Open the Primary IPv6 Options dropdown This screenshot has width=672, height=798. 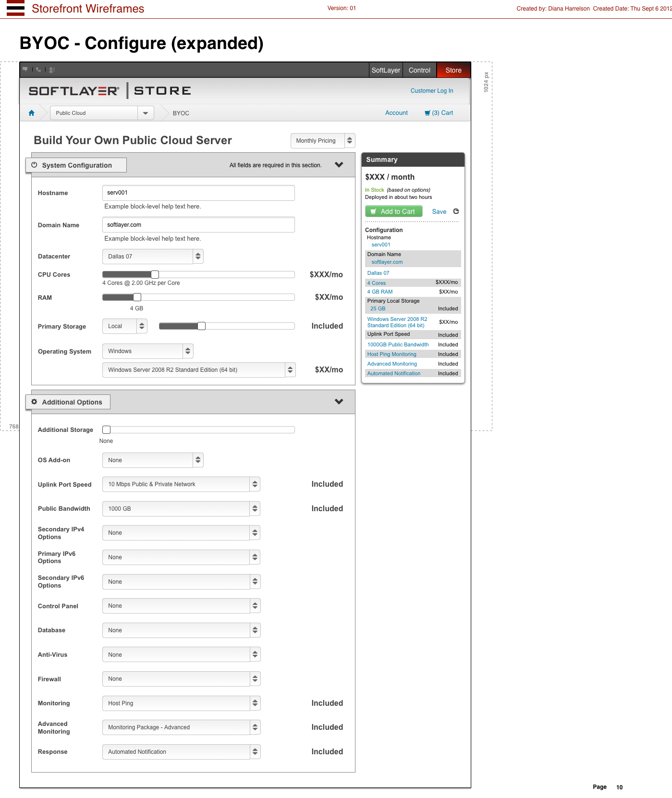pos(181,557)
